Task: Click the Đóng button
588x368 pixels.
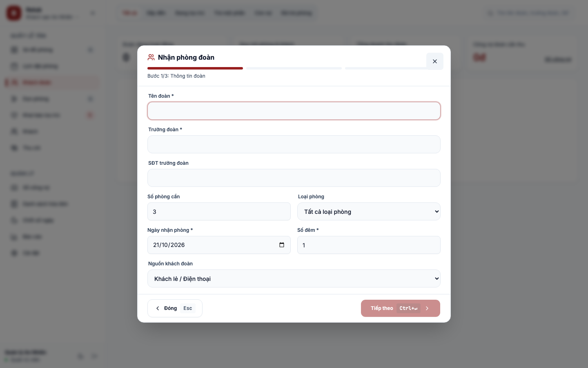Action: (x=175, y=308)
